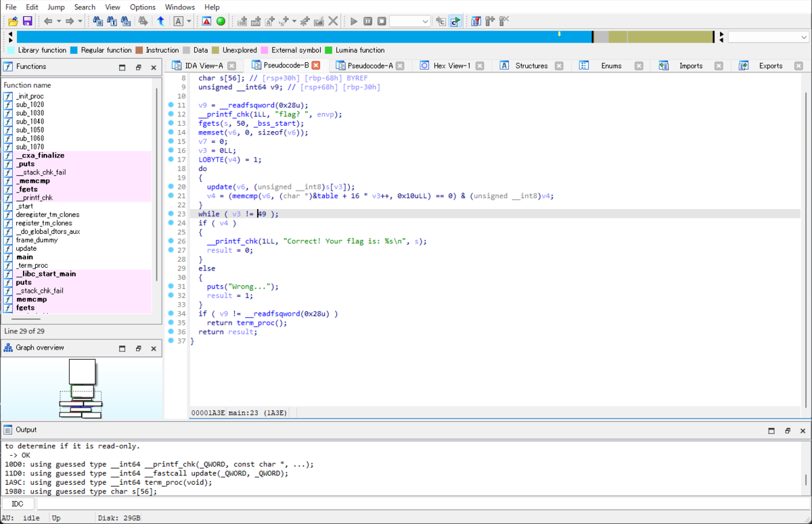Viewport: 812px width, 524px height.
Task: Stop the debugged process
Action: (381, 21)
